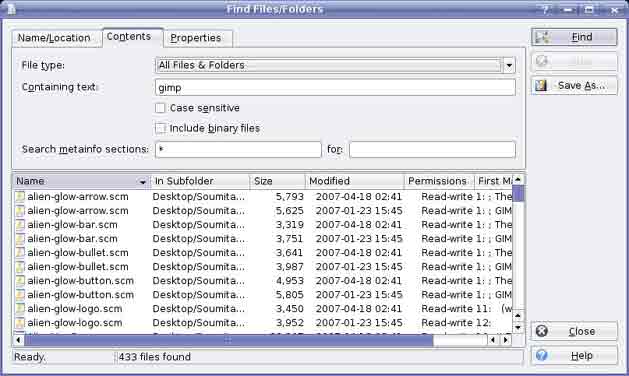Click the First Ma... column header
The image size is (629, 376).
[493, 181]
